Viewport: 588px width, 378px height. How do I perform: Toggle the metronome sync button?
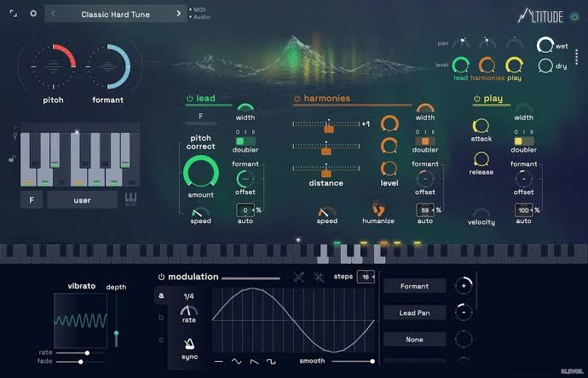(x=189, y=344)
